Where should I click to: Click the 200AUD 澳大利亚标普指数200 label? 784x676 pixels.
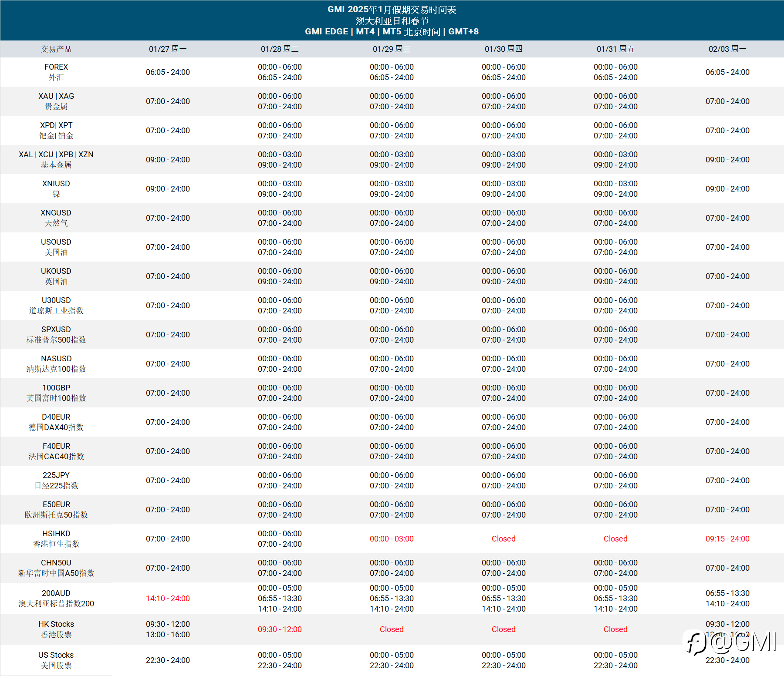point(56,599)
